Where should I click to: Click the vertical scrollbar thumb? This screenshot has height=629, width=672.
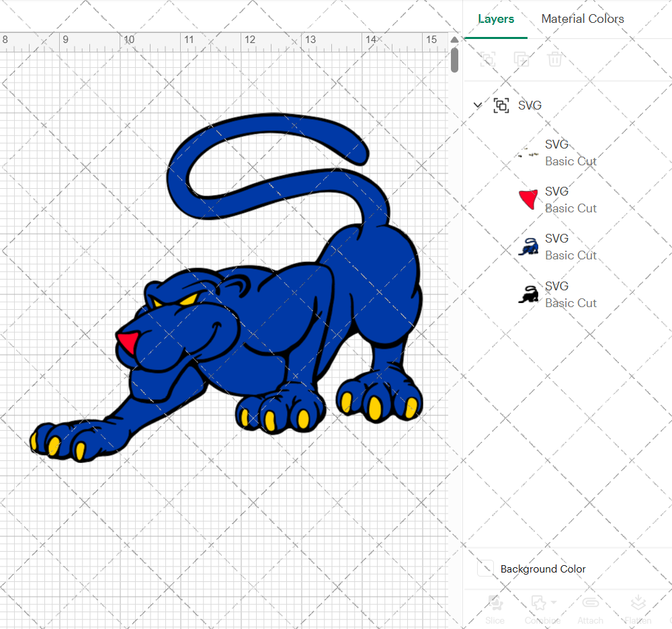pyautogui.click(x=454, y=60)
